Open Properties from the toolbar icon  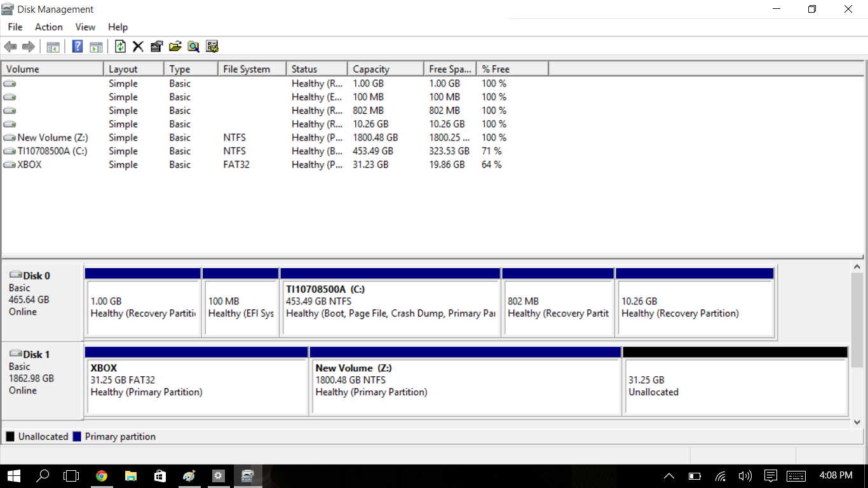click(156, 46)
